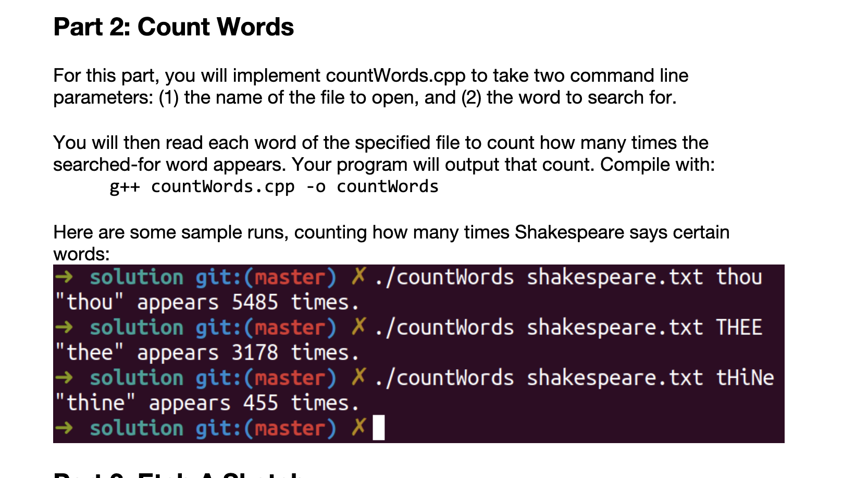Click the arrow prompt before the THEE command
This screenshot has height=478, width=868.
coord(65,327)
